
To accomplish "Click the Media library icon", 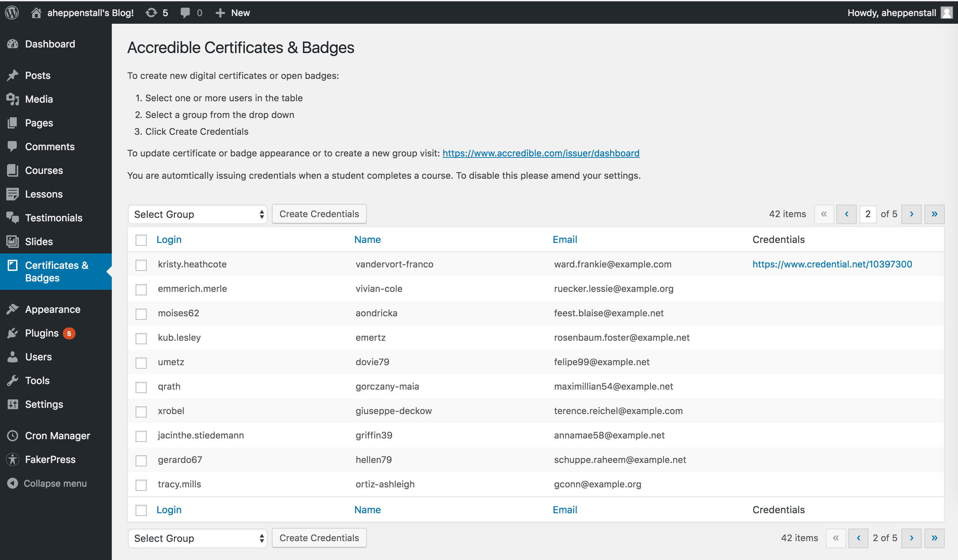I will (13, 99).
